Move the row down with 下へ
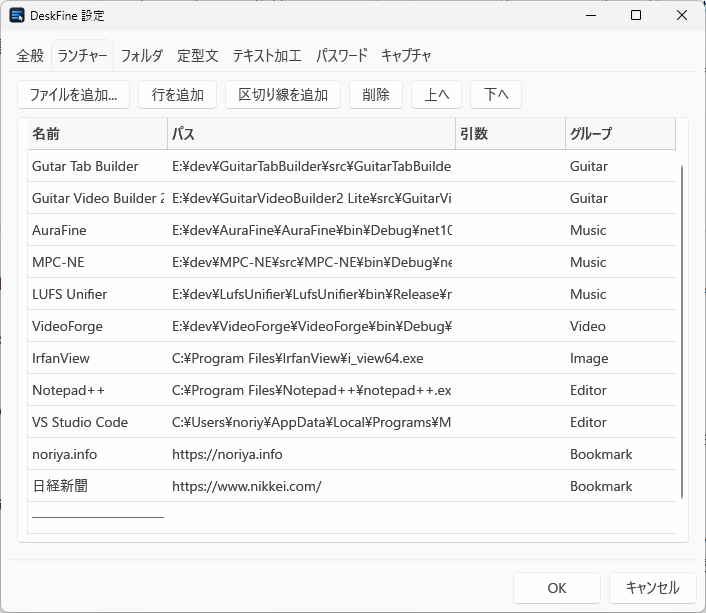 496,95
